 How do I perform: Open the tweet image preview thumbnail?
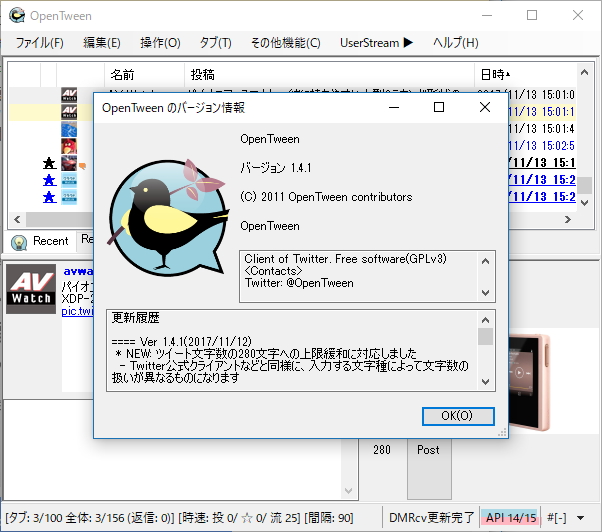(x=530, y=382)
